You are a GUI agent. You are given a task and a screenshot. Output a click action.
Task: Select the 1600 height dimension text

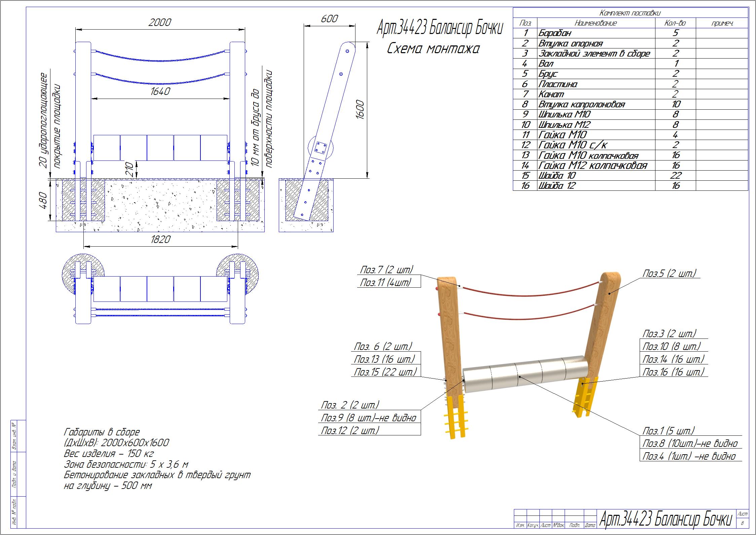click(360, 109)
